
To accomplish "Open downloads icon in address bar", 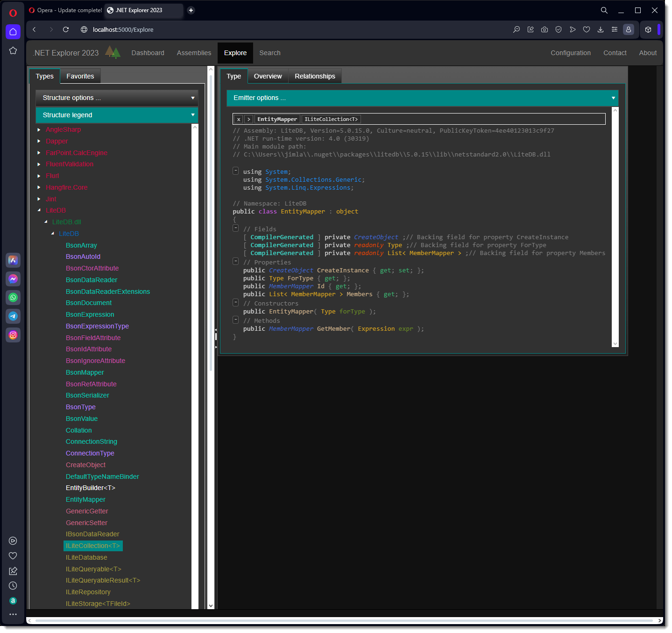I will tap(601, 29).
